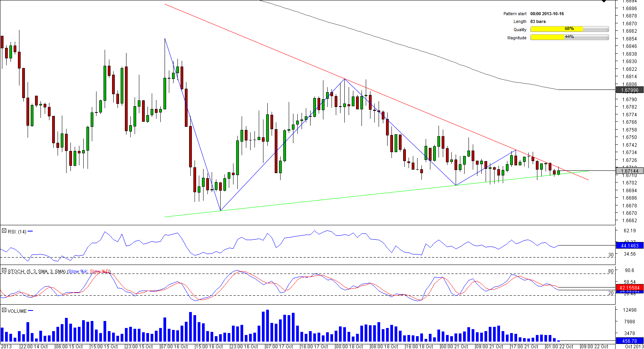Close the RSI indicator panel box
644x349 pixels.
tap(4, 231)
